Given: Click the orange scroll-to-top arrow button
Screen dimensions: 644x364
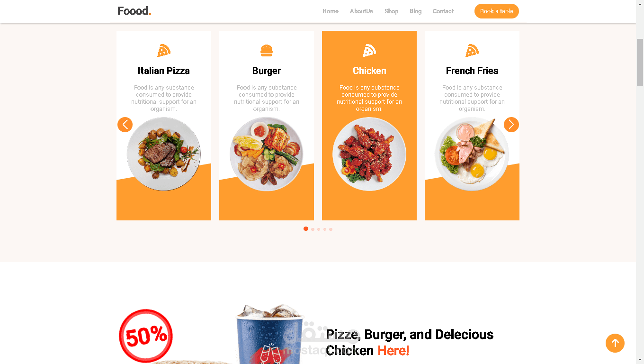Looking at the screenshot, I should (x=615, y=343).
